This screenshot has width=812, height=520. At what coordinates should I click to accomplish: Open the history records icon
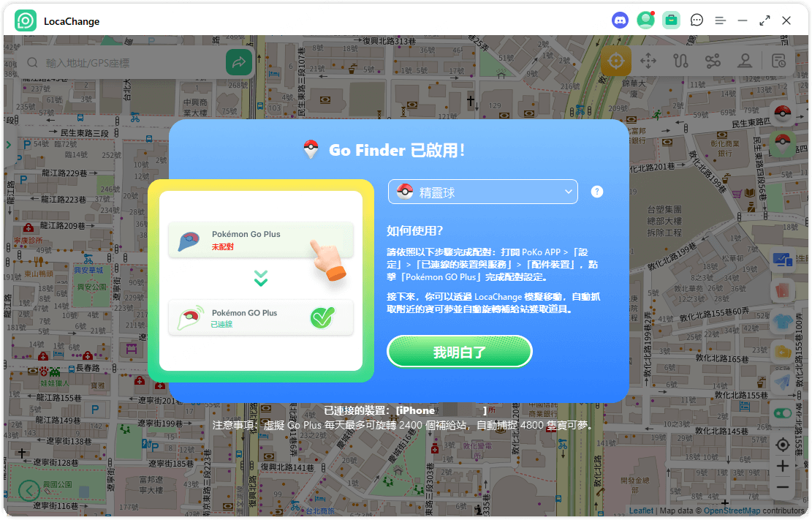coord(778,61)
